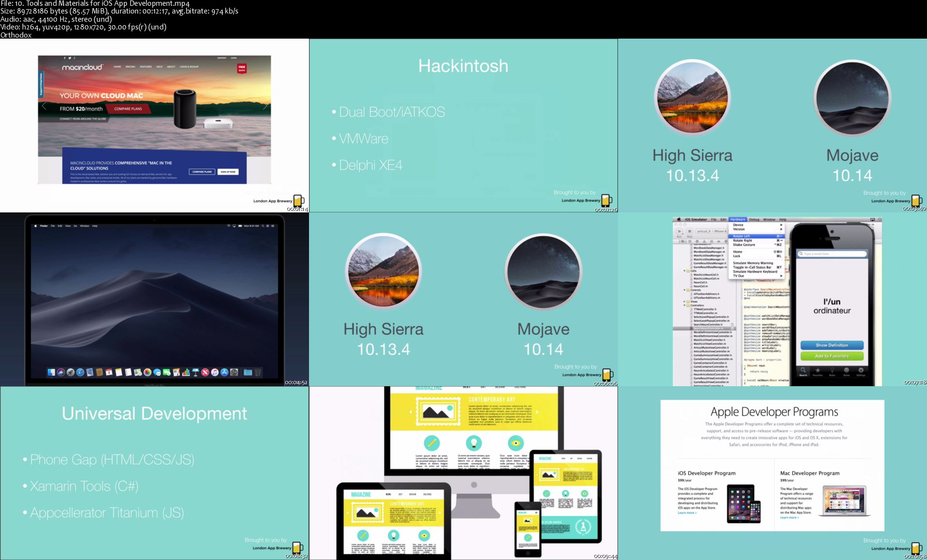The width and height of the screenshot is (927, 560).
Task: Open the Debug menu in simulator
Action: pyautogui.click(x=754, y=220)
